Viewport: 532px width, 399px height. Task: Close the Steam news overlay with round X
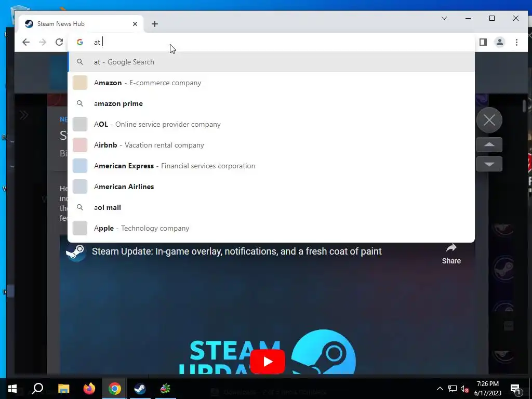489,120
